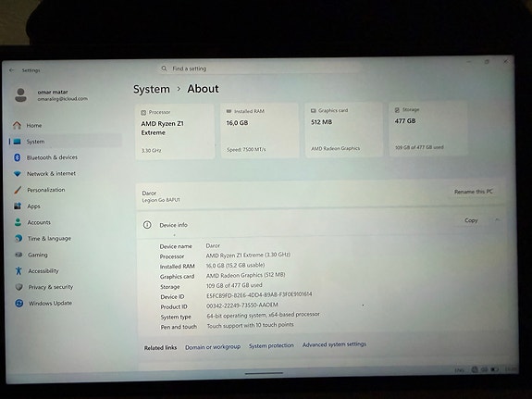Open Privacy & security via shield icon

(x=19, y=287)
